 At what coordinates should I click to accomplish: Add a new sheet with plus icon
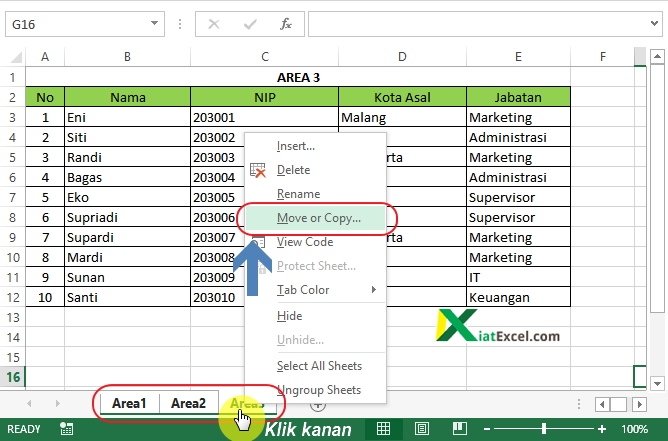tap(317, 404)
